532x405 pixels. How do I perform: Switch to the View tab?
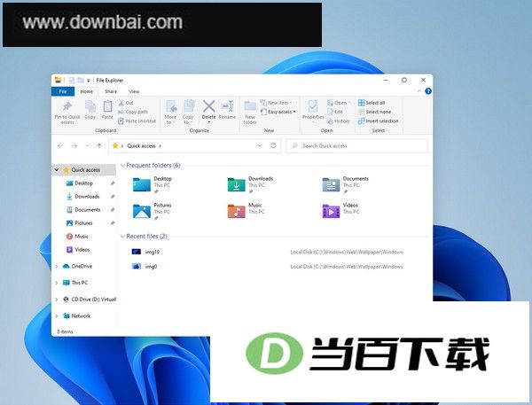(134, 91)
